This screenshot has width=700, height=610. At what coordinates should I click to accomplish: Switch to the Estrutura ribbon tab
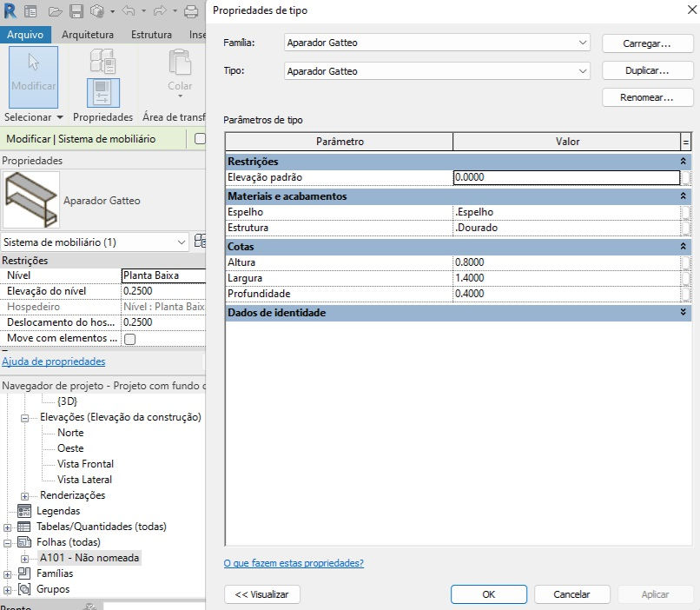coord(151,35)
